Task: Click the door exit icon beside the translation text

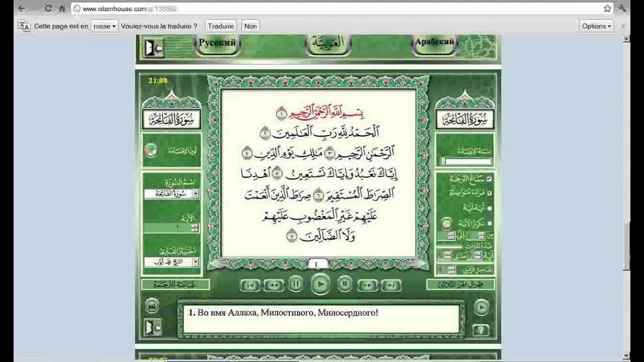Action: pyautogui.click(x=153, y=327)
